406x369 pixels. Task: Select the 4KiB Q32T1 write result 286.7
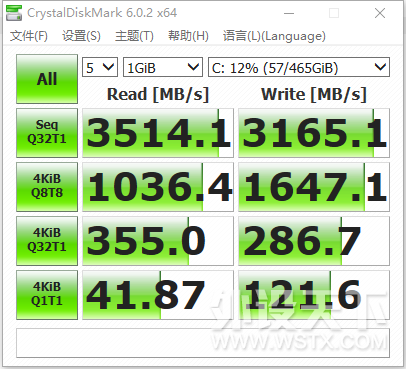coord(314,241)
